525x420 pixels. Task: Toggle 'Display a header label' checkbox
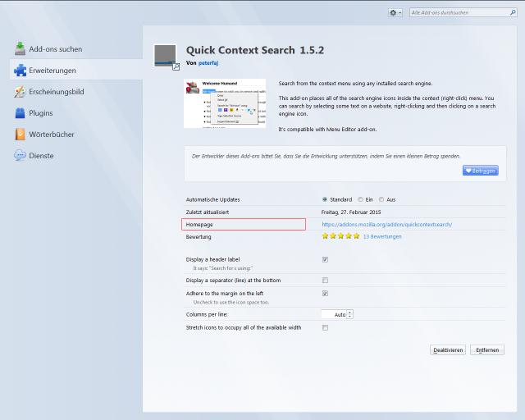point(325,259)
